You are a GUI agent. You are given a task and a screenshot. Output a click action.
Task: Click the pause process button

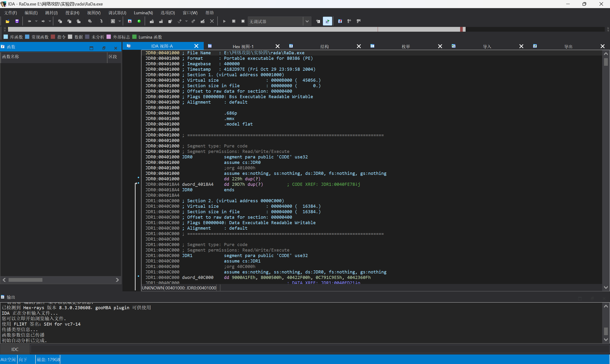tap(234, 21)
